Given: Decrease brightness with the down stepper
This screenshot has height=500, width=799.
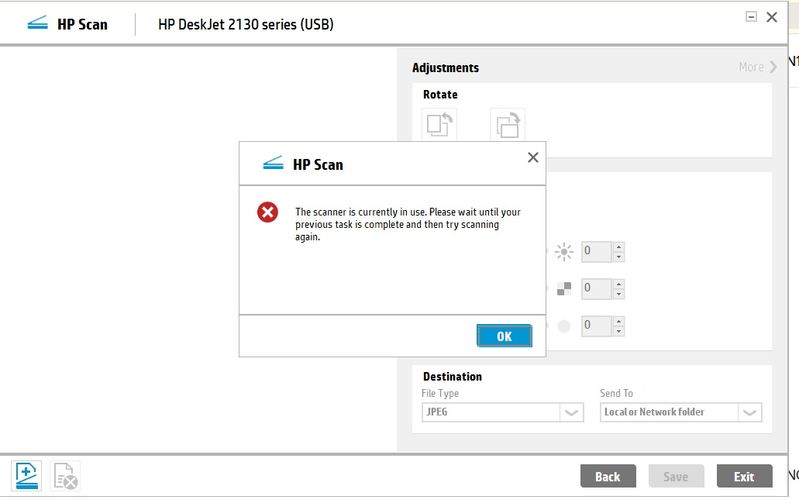Looking at the screenshot, I should pos(619,257).
